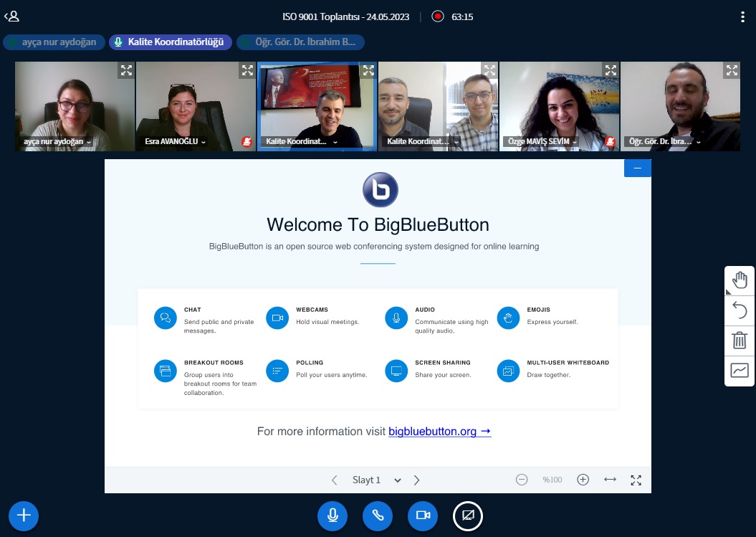Click Multi-User Whiteboard icon on slide
The width and height of the screenshot is (756, 537).
pos(508,371)
